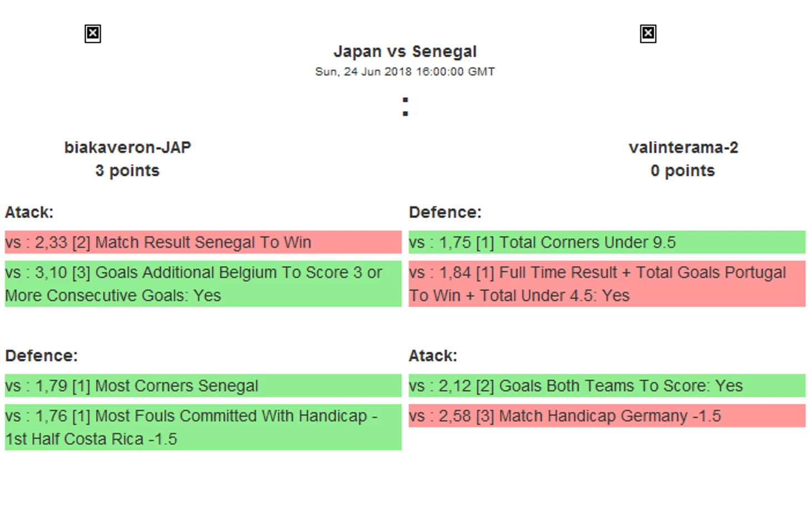This screenshot has width=810, height=532.
Task: Click the 'Goals Both Teams To Score: Yes' row
Action: pyautogui.click(x=606, y=386)
